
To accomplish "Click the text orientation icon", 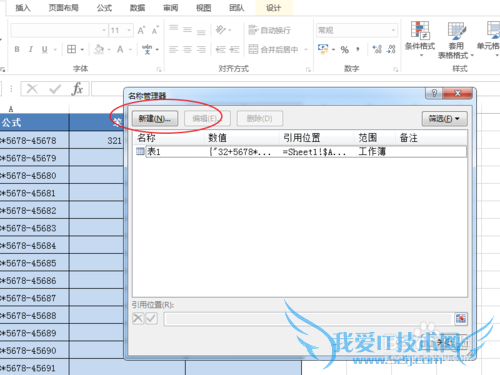I will pos(221,30).
